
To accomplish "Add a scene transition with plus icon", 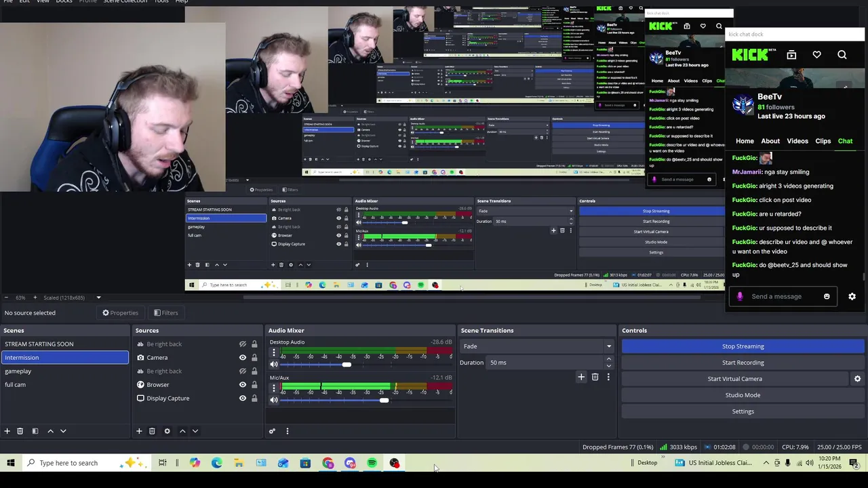I will point(581,377).
